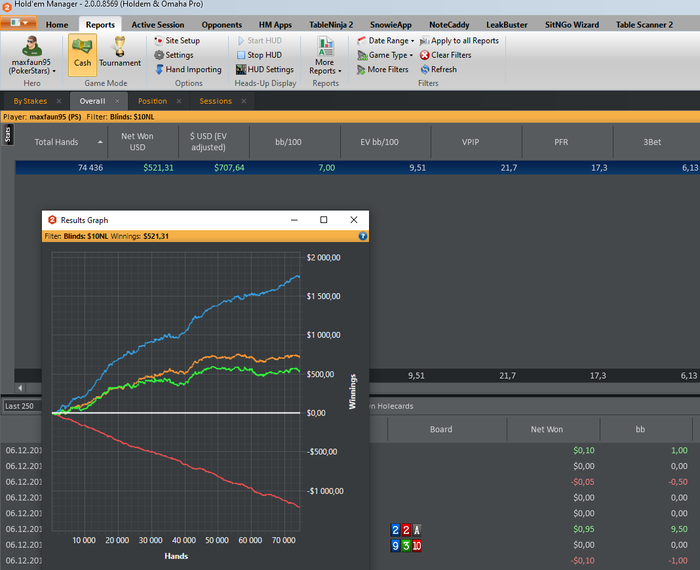Open the Game Type filter dropdown
Viewport: 700px width, 570px height.
coord(385,55)
